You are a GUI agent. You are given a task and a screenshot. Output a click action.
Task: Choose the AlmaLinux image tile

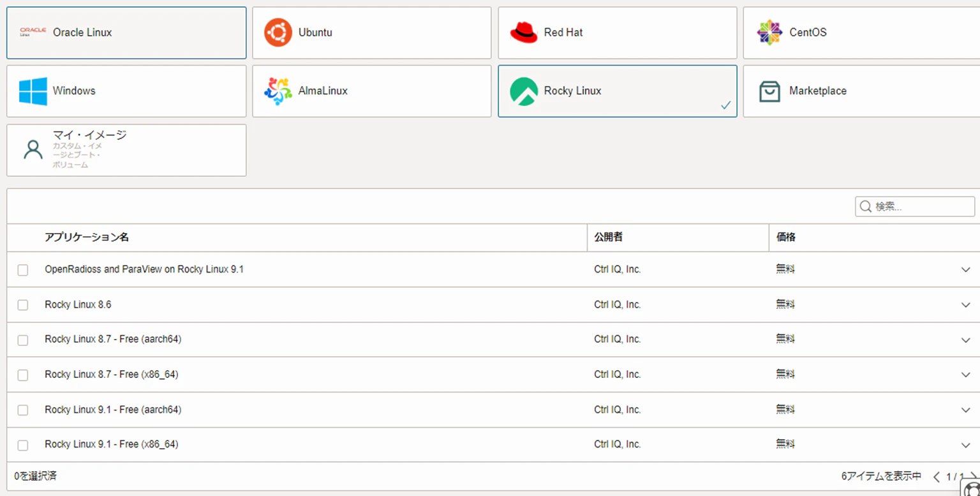coord(372,91)
